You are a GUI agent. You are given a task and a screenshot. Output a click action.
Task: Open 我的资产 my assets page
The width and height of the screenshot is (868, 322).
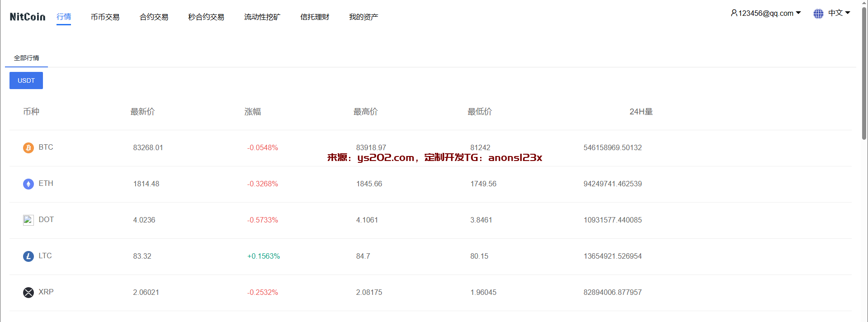click(x=363, y=17)
